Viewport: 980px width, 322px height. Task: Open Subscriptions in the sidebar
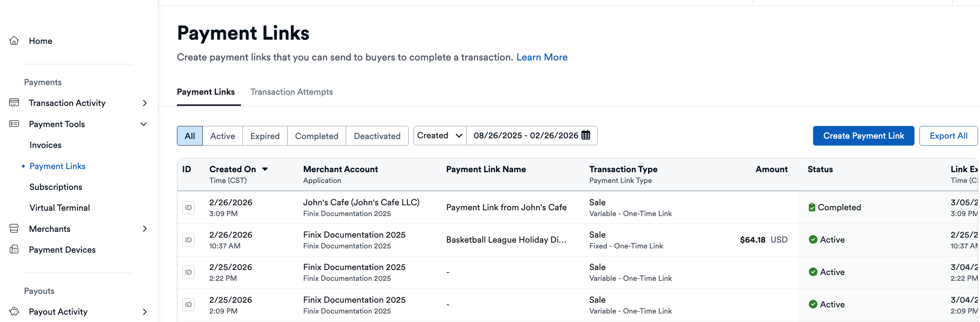click(56, 187)
